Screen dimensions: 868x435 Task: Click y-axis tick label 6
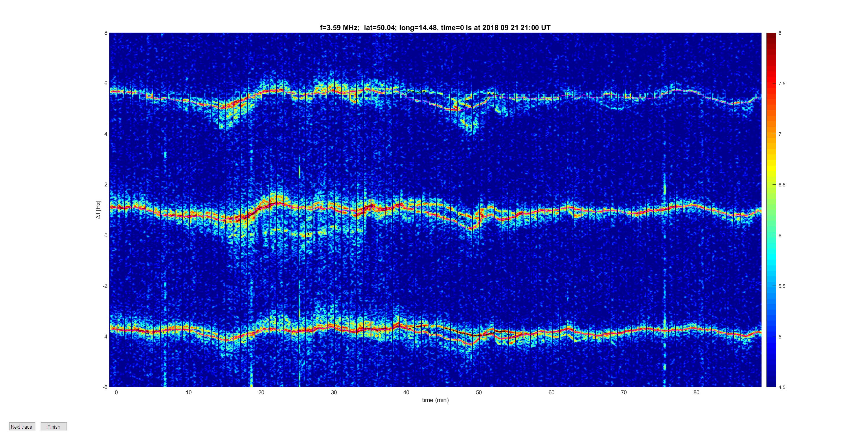click(106, 84)
